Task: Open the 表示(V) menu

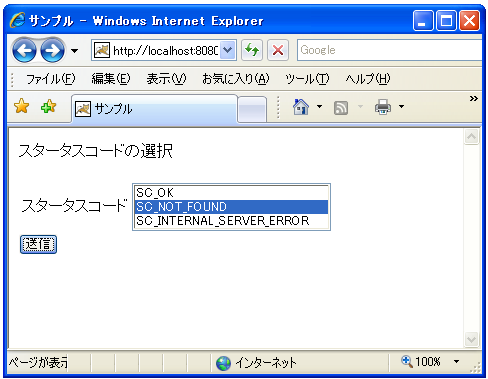Action: 166,79
